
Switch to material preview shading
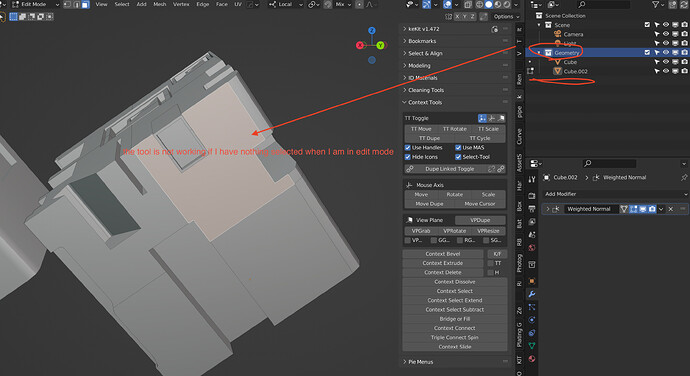(498, 4)
